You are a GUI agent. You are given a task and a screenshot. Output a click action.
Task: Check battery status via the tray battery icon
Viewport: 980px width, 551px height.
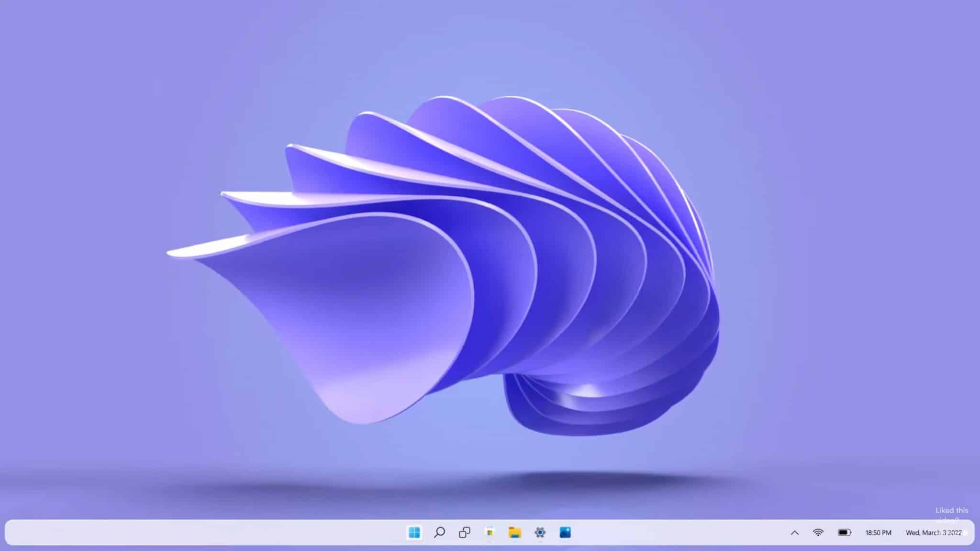[845, 532]
